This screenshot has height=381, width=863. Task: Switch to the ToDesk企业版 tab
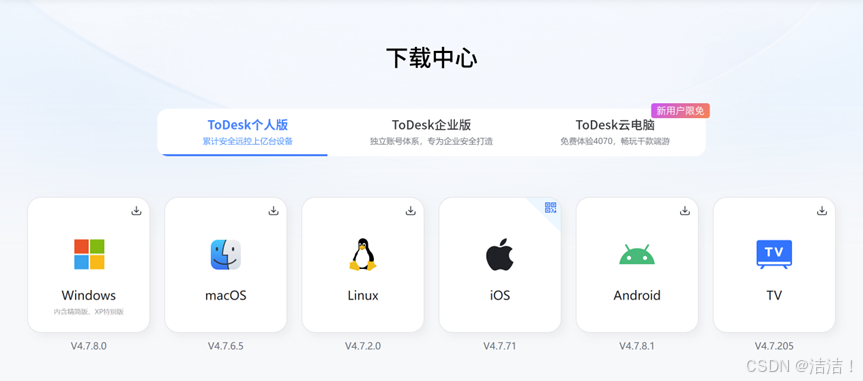click(x=431, y=132)
